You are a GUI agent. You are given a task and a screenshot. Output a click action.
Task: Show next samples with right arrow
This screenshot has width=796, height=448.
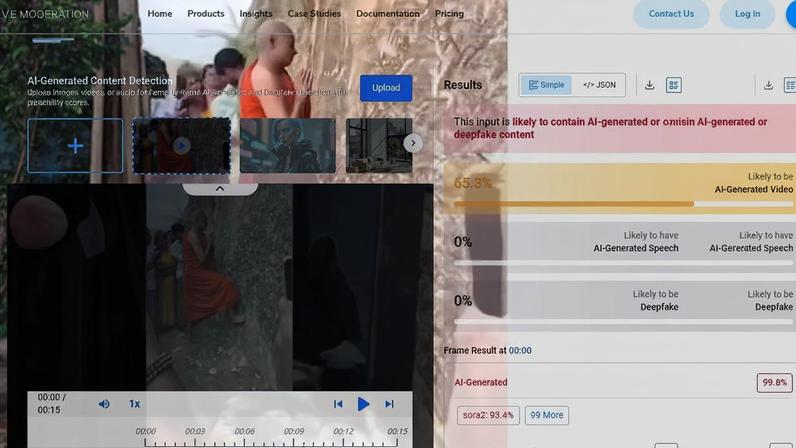coord(413,143)
